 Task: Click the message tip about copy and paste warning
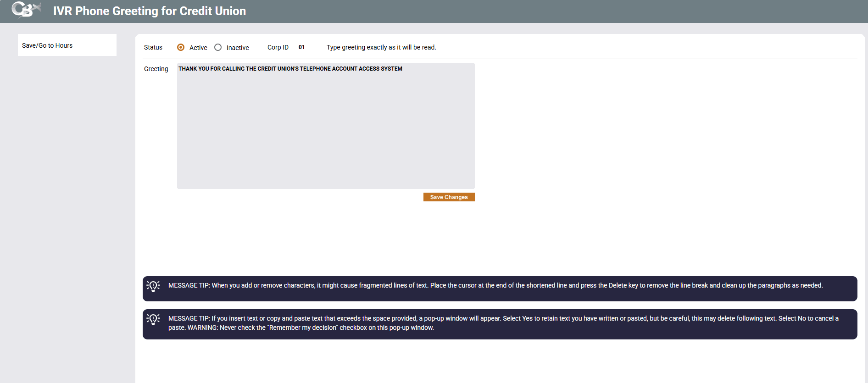(x=503, y=323)
